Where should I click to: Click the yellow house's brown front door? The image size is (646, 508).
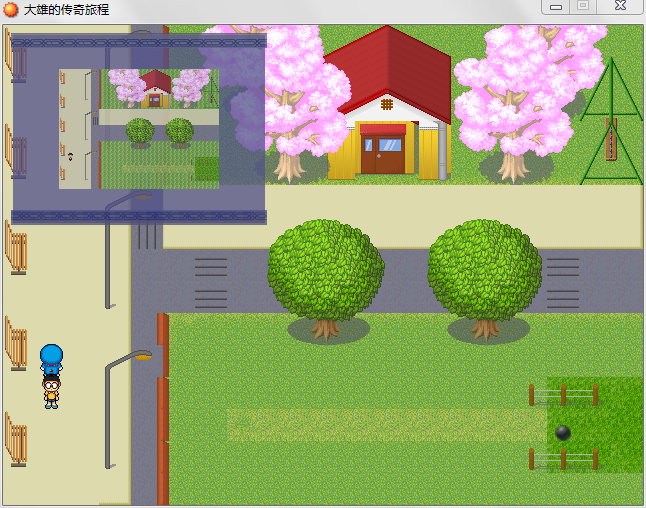pyautogui.click(x=382, y=155)
